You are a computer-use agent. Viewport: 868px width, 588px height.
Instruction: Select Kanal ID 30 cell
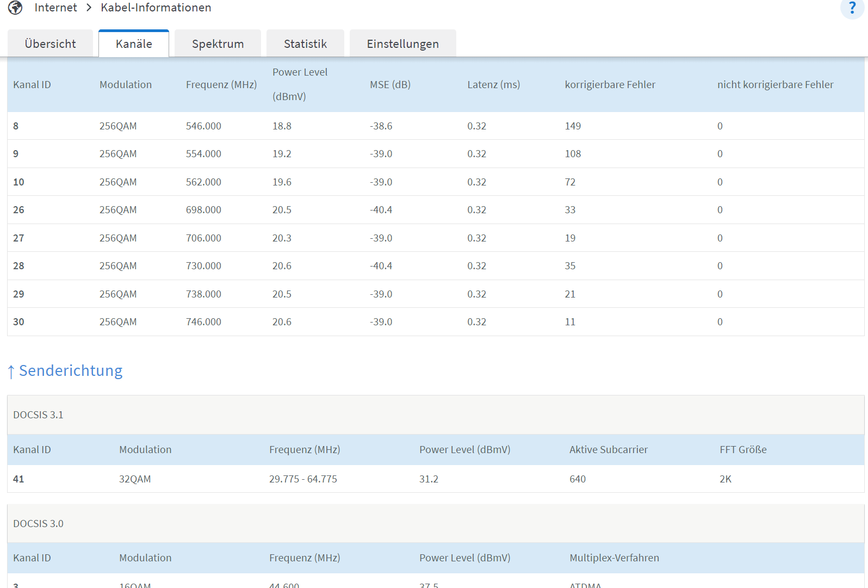(18, 321)
